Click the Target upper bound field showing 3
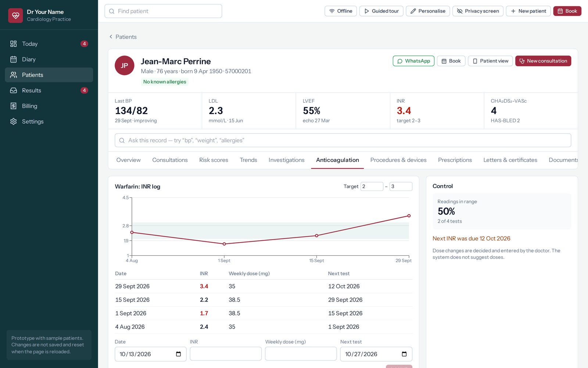The width and height of the screenshot is (588, 368). click(x=401, y=187)
